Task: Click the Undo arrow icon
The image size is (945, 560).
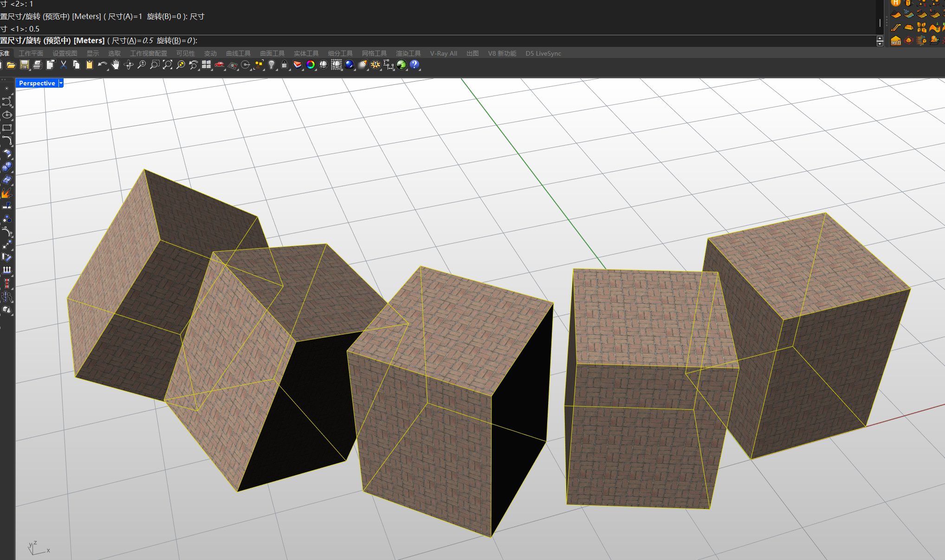Action: coord(102,65)
